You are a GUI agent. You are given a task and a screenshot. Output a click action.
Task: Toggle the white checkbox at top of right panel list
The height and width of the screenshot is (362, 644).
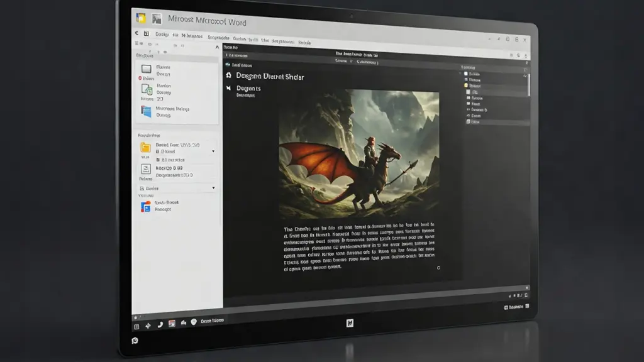click(x=466, y=74)
